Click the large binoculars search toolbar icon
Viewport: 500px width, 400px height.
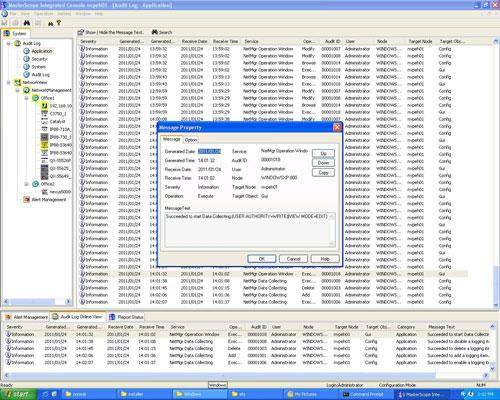click(27, 23)
